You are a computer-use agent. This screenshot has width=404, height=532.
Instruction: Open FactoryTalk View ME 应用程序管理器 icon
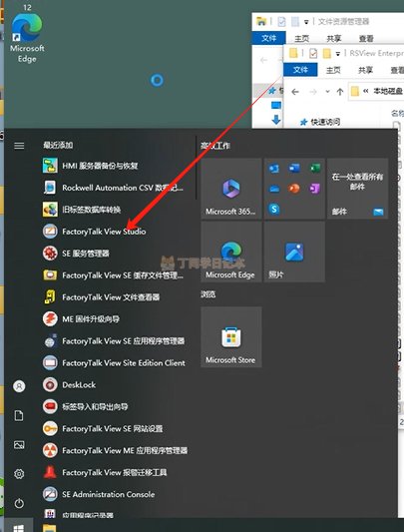coord(50,450)
